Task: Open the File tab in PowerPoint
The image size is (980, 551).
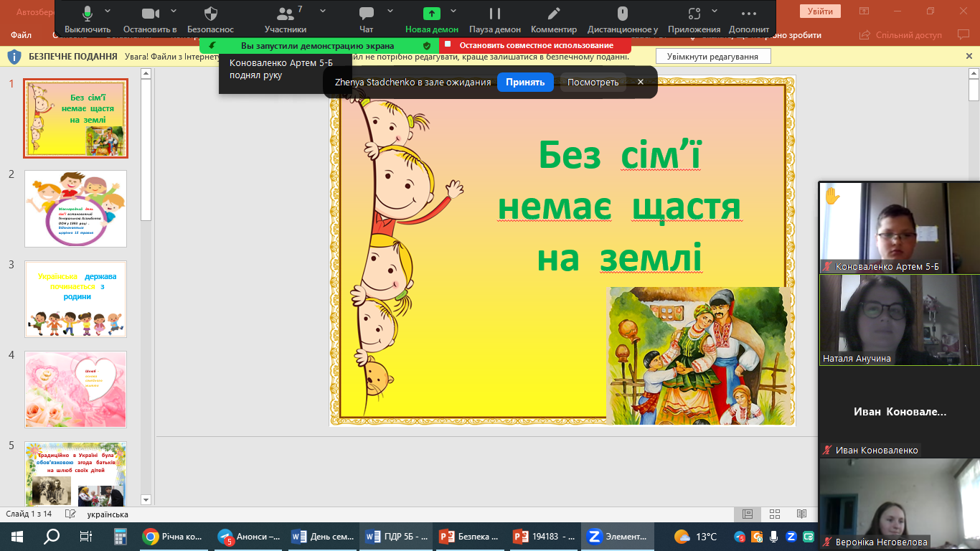Action: (22, 35)
